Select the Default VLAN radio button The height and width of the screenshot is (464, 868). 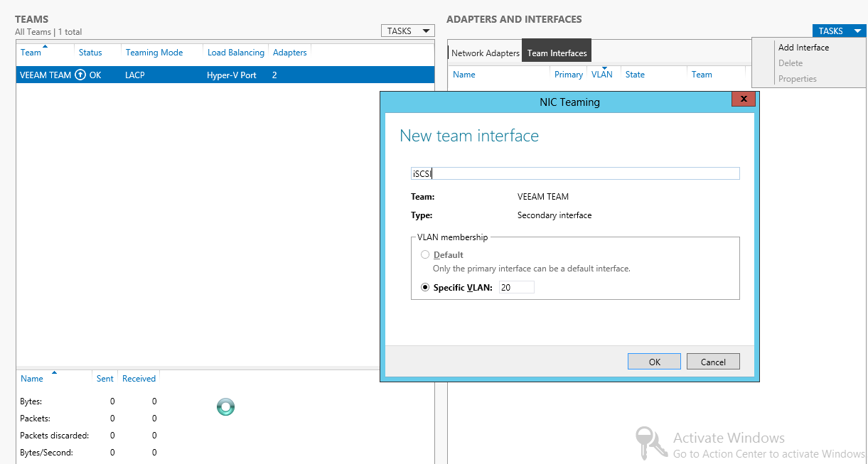(425, 254)
